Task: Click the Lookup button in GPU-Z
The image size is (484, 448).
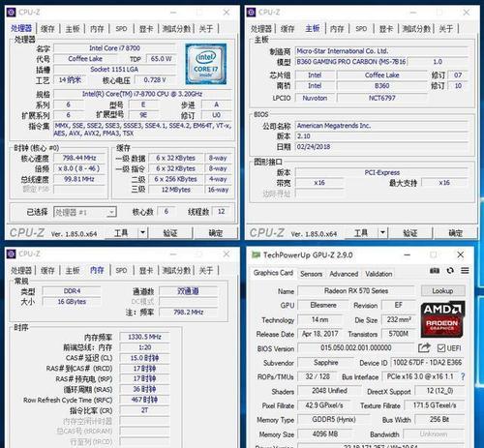Action: point(442,290)
